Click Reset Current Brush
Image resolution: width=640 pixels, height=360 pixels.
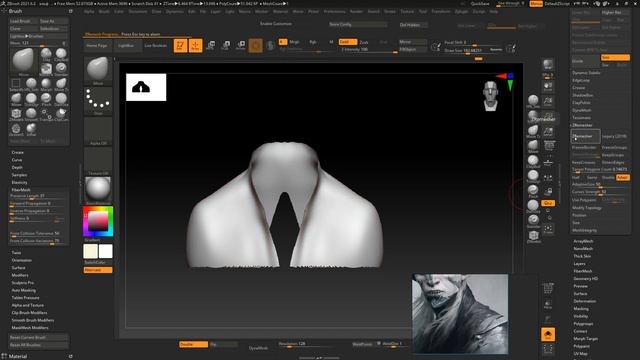click(x=39, y=338)
